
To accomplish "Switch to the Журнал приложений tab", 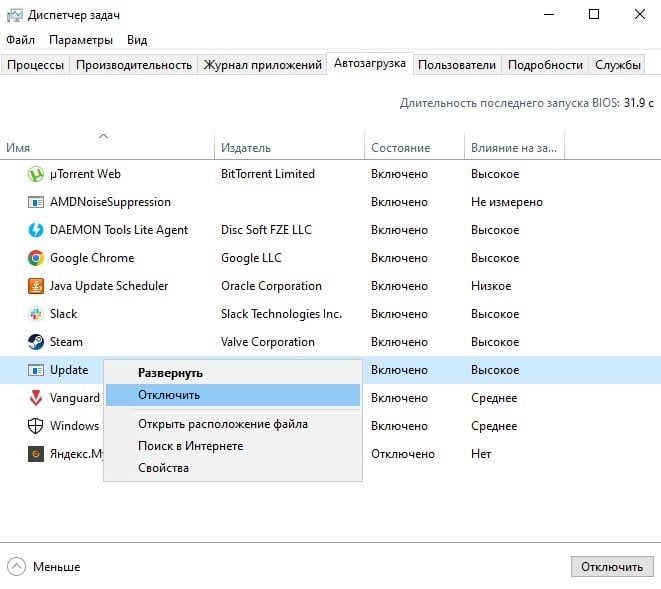I will point(262,65).
